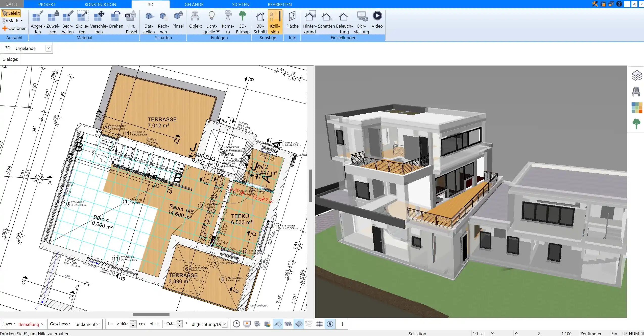The height and width of the screenshot is (336, 644).
Task: Click the Video play button icon
Action: click(377, 16)
